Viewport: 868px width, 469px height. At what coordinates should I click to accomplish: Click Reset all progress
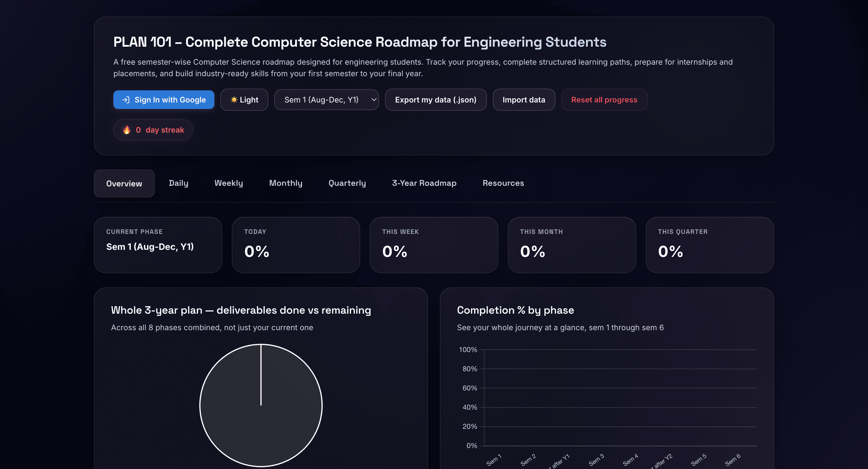604,100
